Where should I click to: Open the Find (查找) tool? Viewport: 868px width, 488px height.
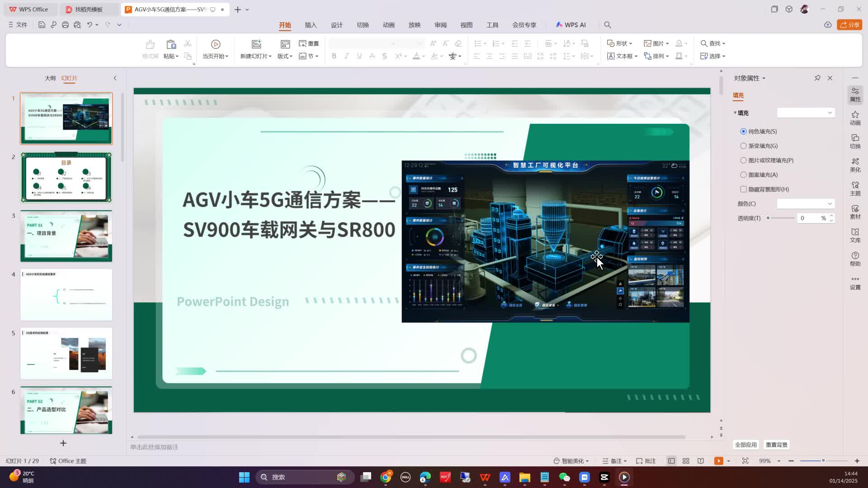pos(713,43)
